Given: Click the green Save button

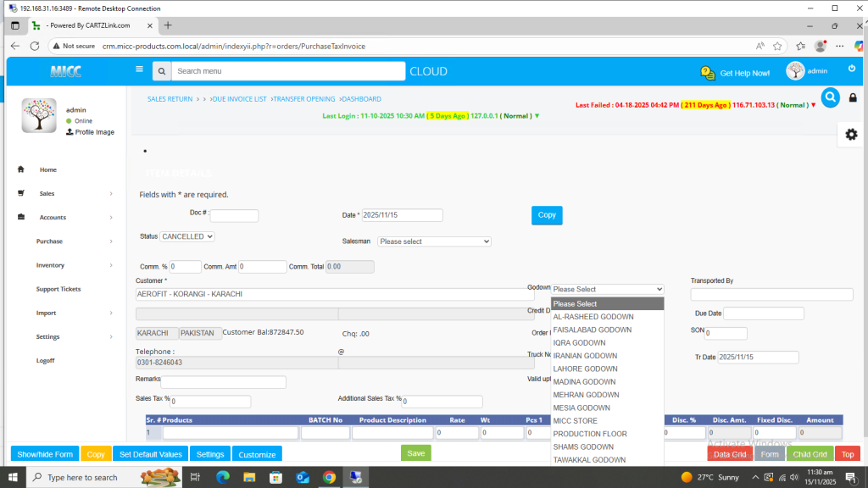Looking at the screenshot, I should [415, 453].
